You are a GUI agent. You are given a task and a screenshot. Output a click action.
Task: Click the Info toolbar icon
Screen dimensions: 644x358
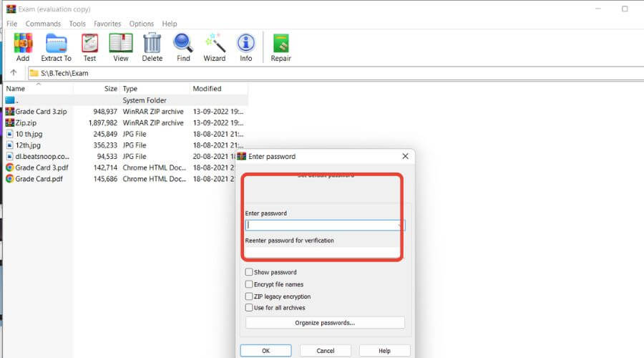pyautogui.click(x=245, y=47)
